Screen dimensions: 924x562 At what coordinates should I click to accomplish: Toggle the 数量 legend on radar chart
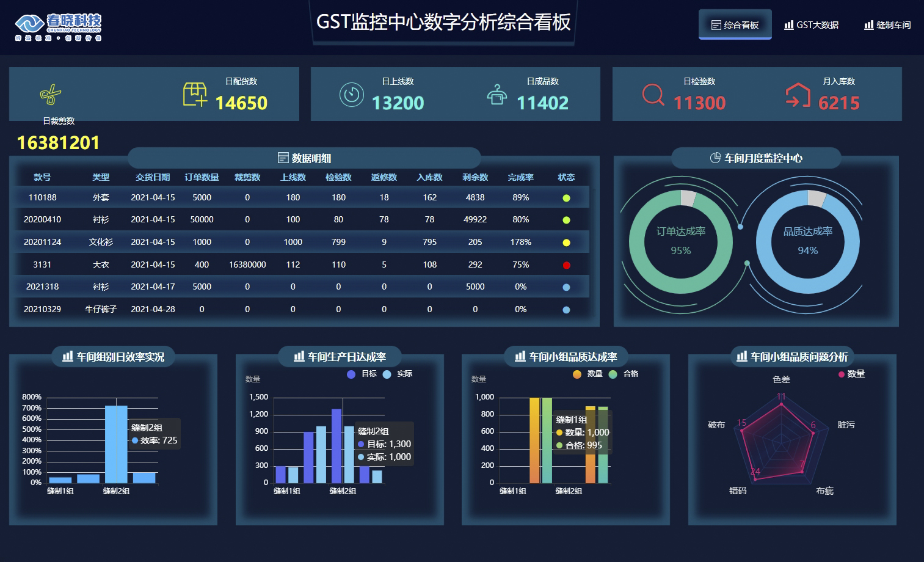coord(851,374)
